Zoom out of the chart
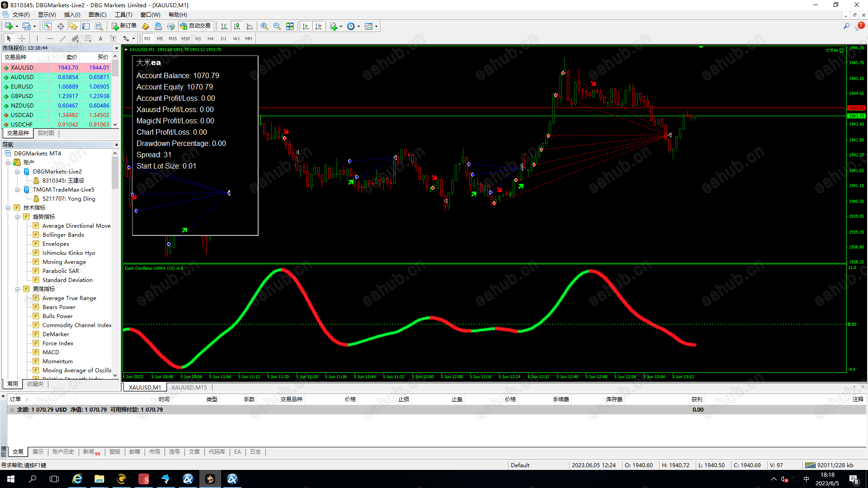 pyautogui.click(x=277, y=26)
